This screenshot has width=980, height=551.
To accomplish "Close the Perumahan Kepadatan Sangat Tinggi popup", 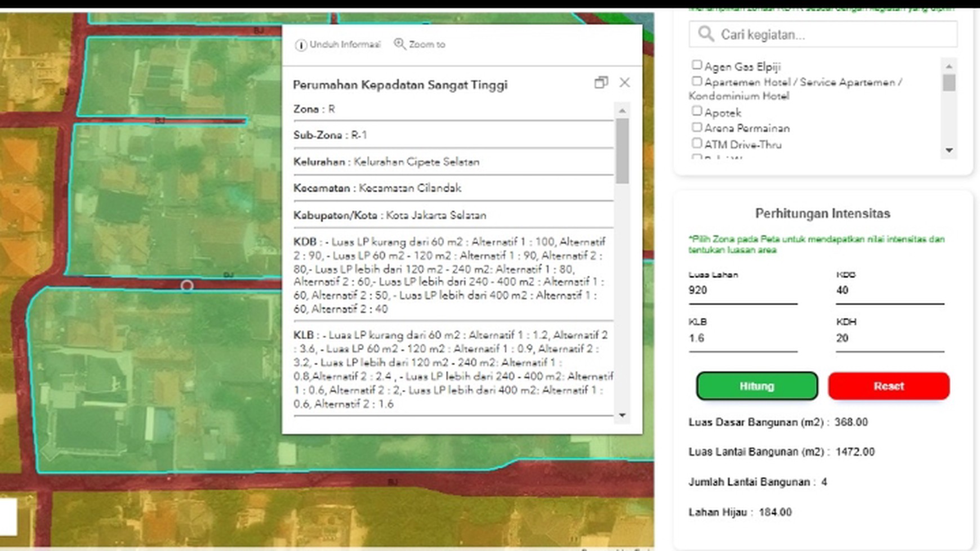I will pyautogui.click(x=625, y=83).
